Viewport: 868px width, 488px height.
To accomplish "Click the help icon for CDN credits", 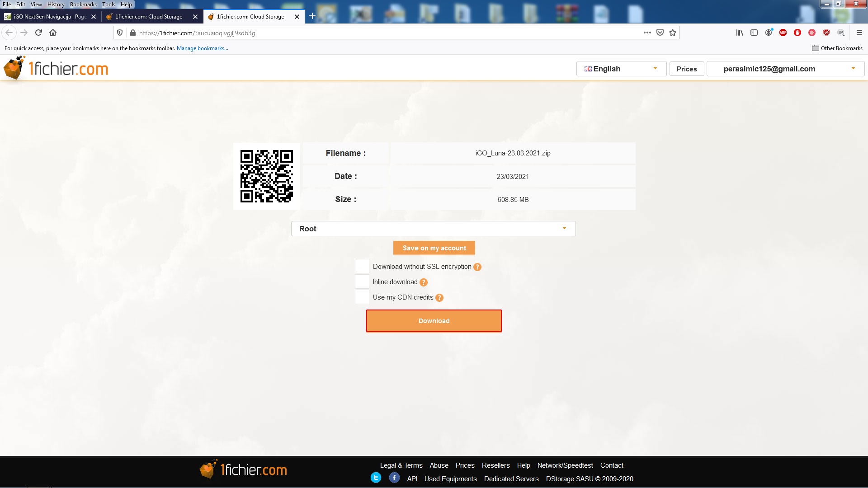I will pos(439,298).
